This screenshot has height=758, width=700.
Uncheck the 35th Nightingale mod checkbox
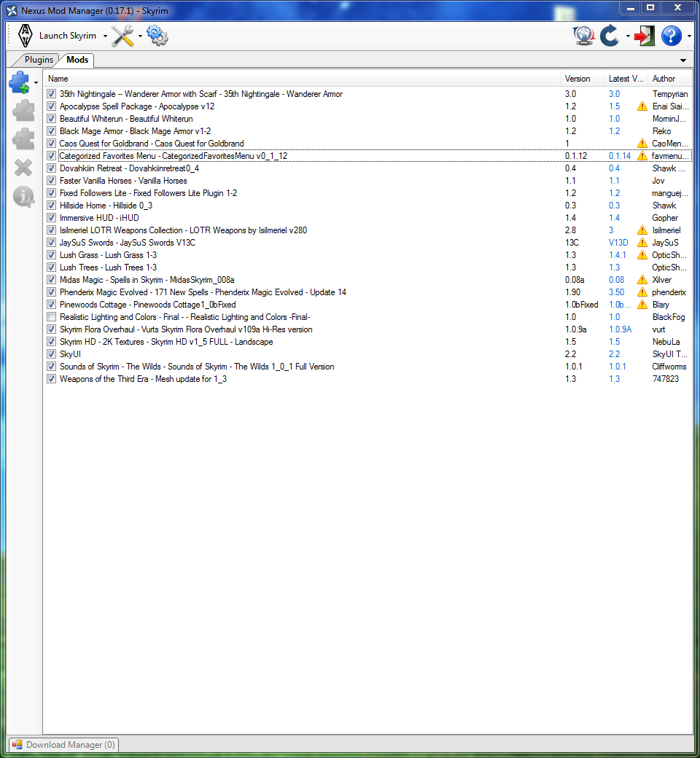51,94
